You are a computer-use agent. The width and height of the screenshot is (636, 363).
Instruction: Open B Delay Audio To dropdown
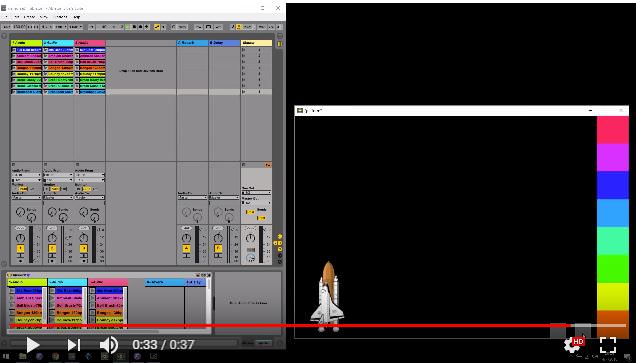[224, 198]
